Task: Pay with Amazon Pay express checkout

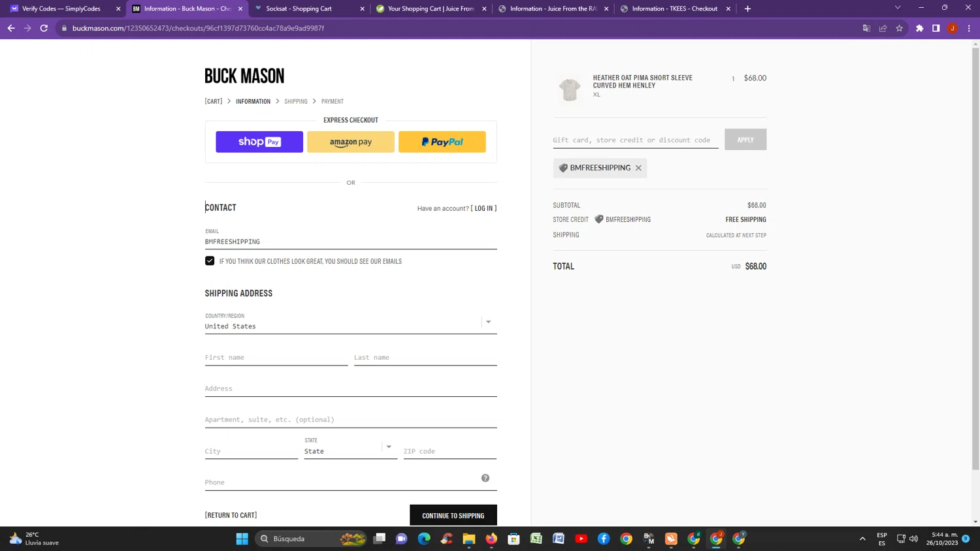Action: [351, 142]
